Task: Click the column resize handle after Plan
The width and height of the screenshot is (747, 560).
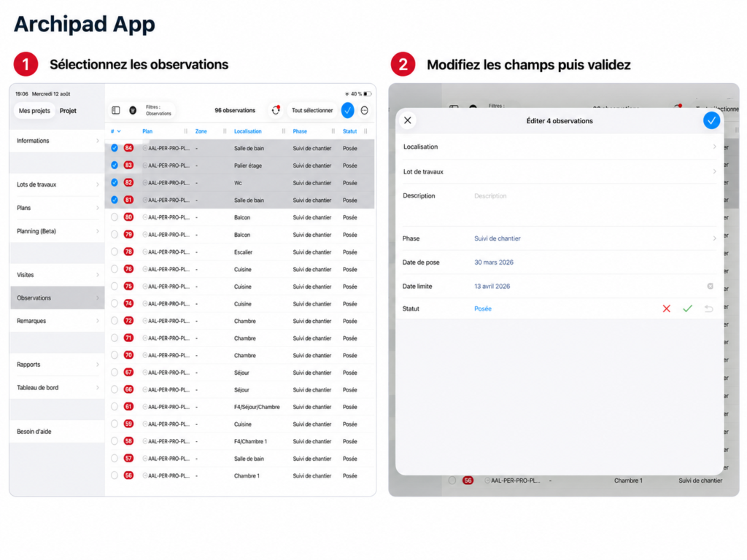Action: click(186, 131)
